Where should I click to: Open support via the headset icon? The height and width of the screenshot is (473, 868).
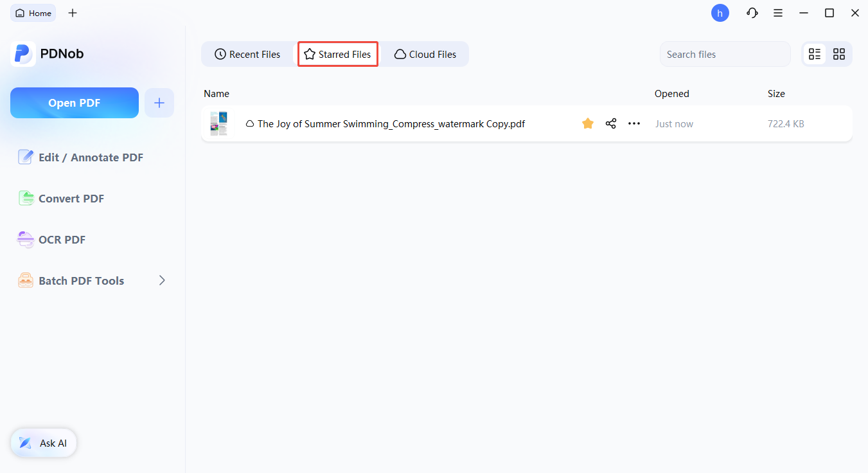tap(752, 13)
